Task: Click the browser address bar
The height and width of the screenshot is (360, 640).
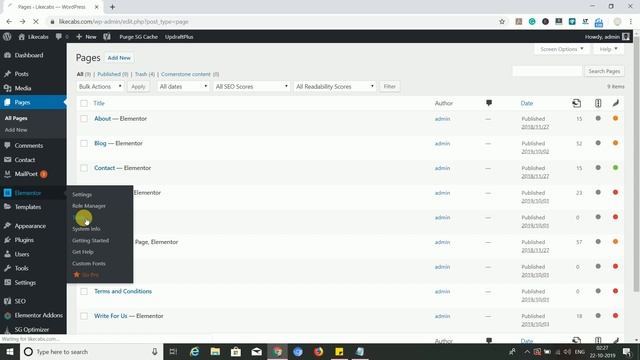Action: (x=269, y=22)
